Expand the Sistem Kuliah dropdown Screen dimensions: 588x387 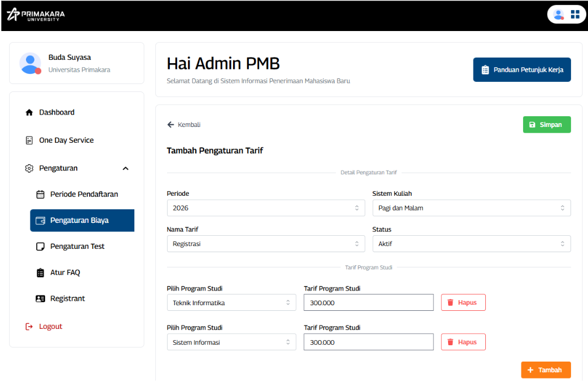(x=471, y=208)
